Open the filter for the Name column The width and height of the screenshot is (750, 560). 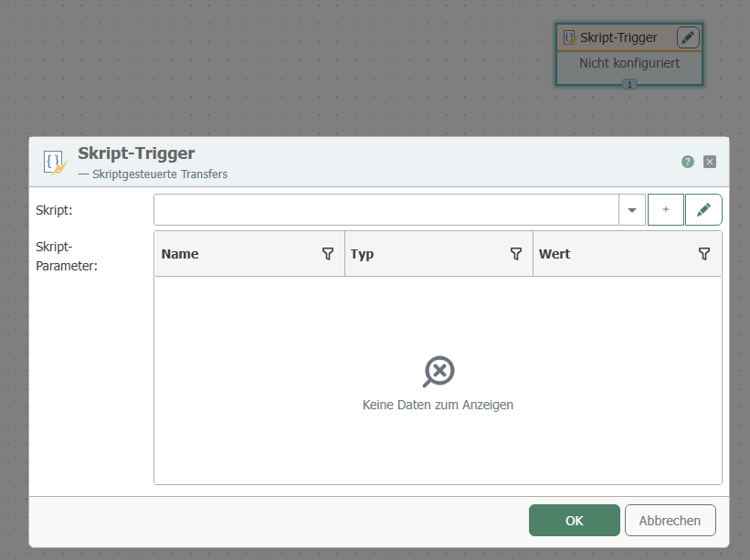[328, 254]
